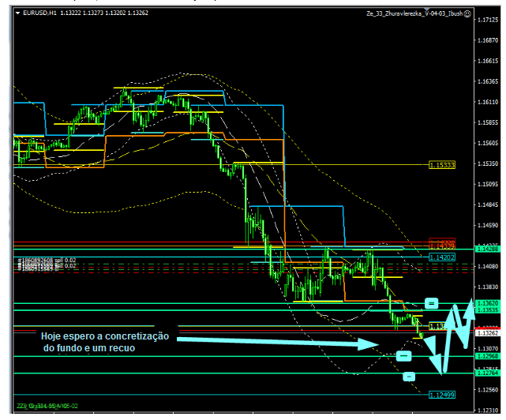Click the 1.13620 green price tag on the axis
The width and height of the screenshot is (506, 420).
(x=488, y=303)
